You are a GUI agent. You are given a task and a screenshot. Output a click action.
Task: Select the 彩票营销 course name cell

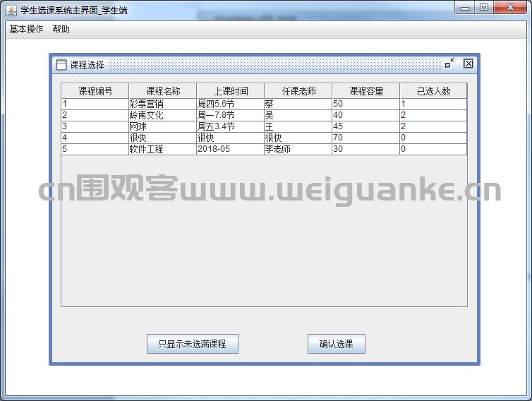point(162,104)
